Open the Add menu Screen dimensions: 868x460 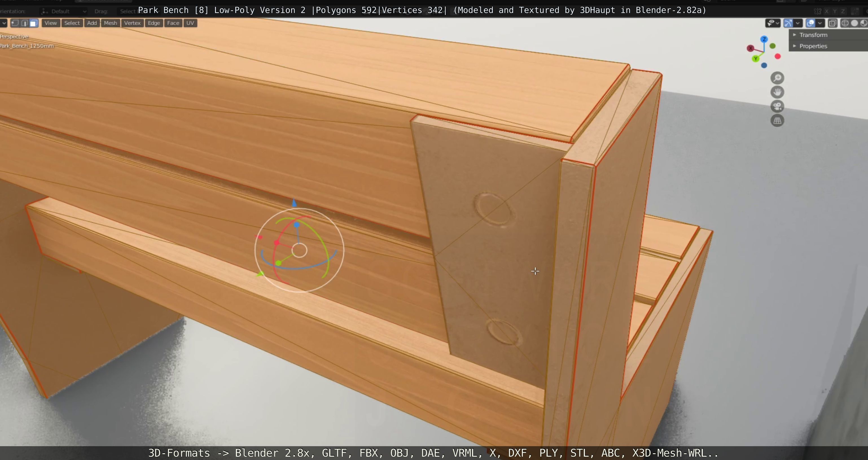pos(92,23)
